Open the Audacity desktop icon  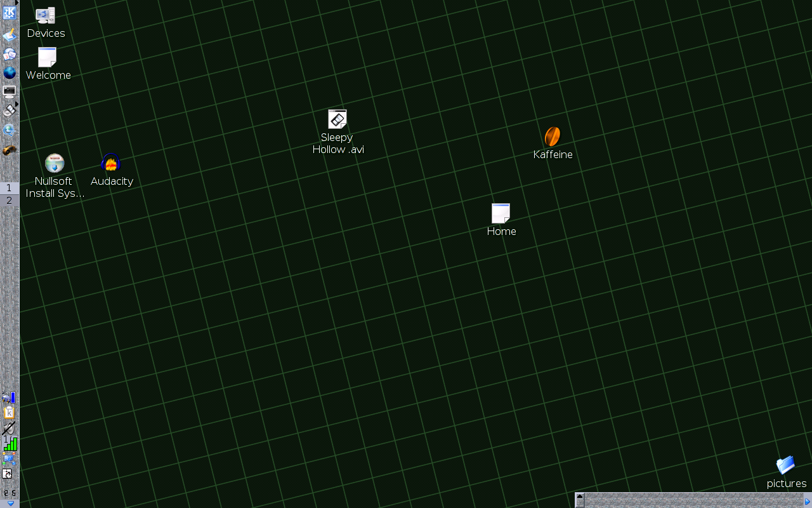tap(111, 164)
